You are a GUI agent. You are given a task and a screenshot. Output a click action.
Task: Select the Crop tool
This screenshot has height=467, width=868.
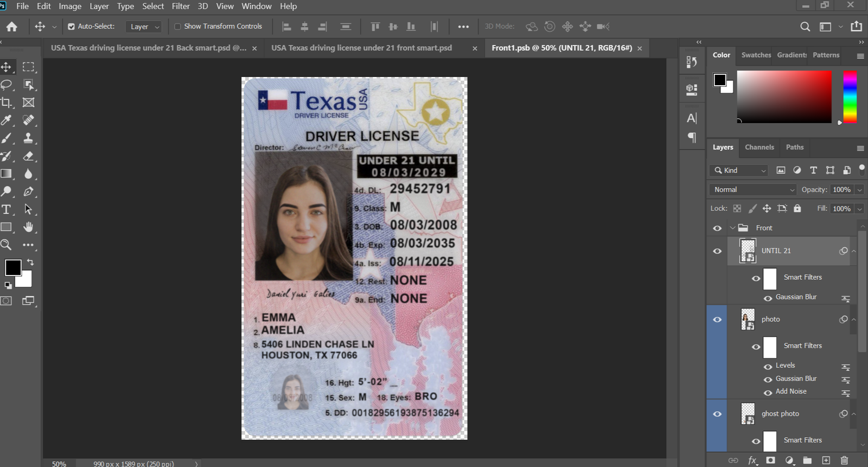tap(6, 103)
